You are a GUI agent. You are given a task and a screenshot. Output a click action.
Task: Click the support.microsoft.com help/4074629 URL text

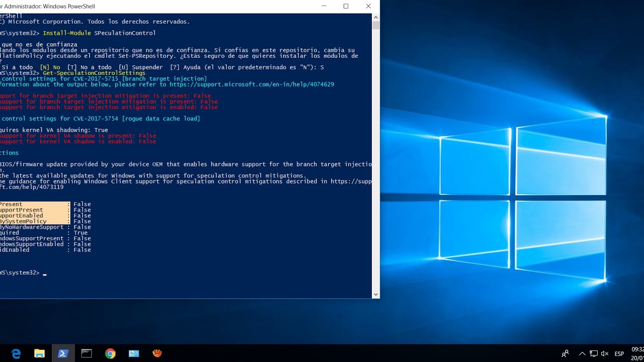pos(252,84)
